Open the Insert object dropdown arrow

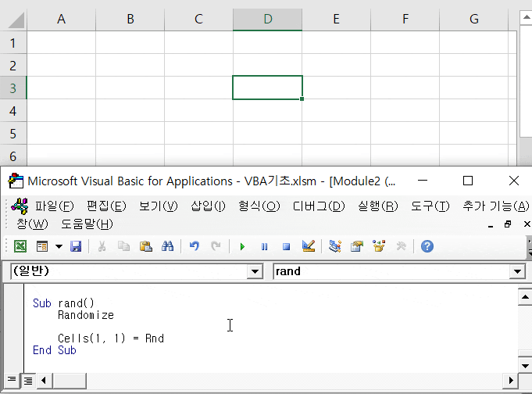[59, 246]
